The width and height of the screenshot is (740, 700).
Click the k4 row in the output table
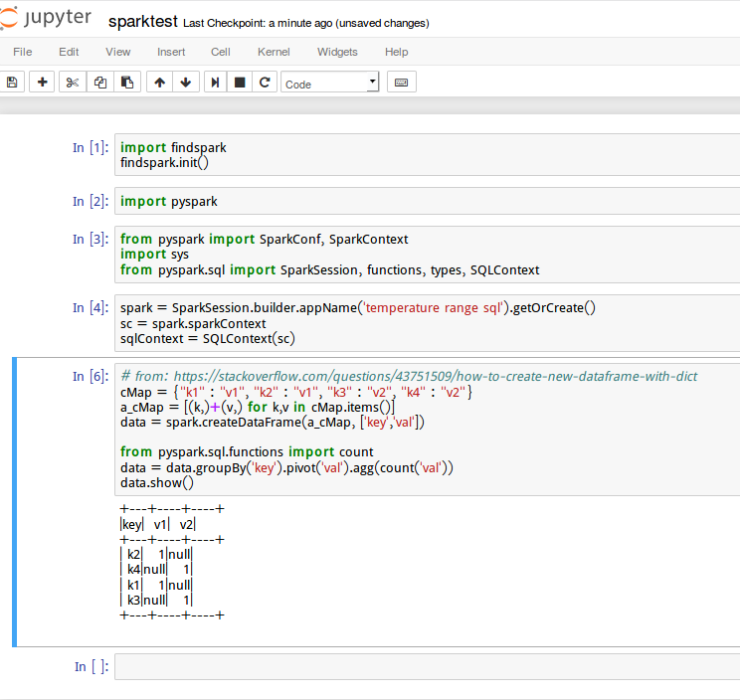click(156, 570)
